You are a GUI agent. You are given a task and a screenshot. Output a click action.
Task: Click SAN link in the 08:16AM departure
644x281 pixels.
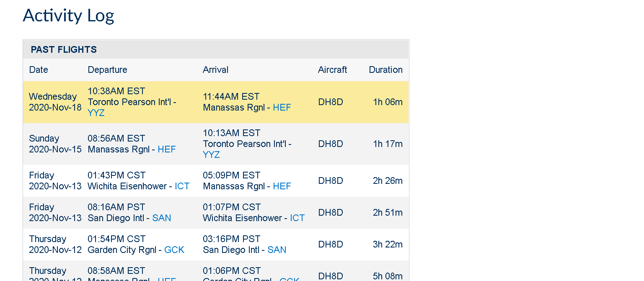tap(161, 218)
